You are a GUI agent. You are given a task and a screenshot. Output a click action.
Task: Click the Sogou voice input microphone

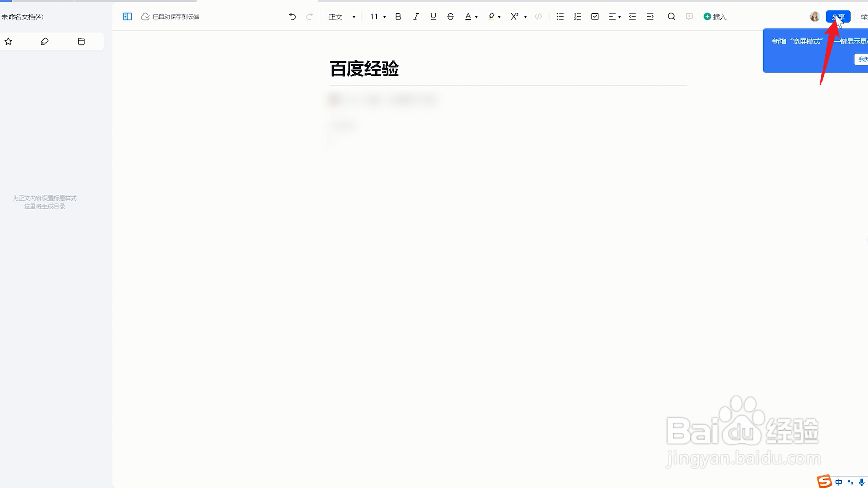pos(862,482)
